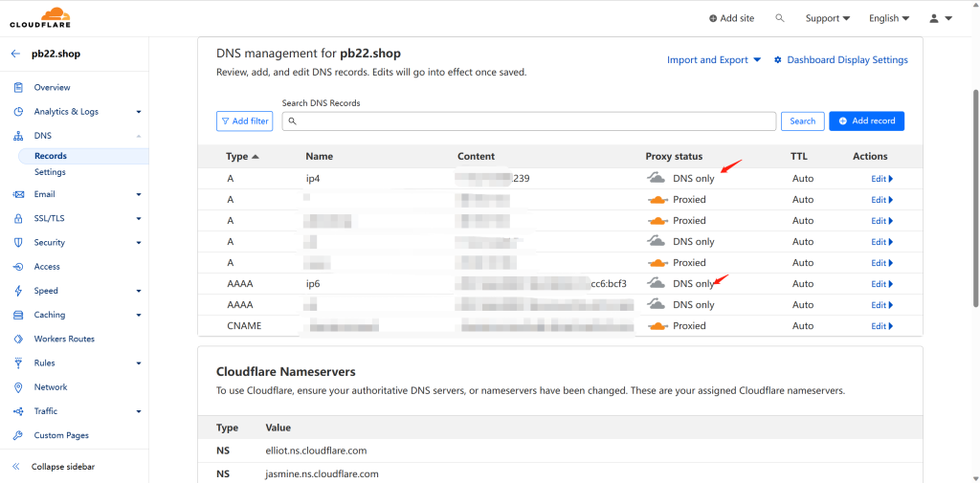The height and width of the screenshot is (483, 980).
Task: Click jasmine.ns.cloudflare.com nameserver value
Action: [322, 473]
